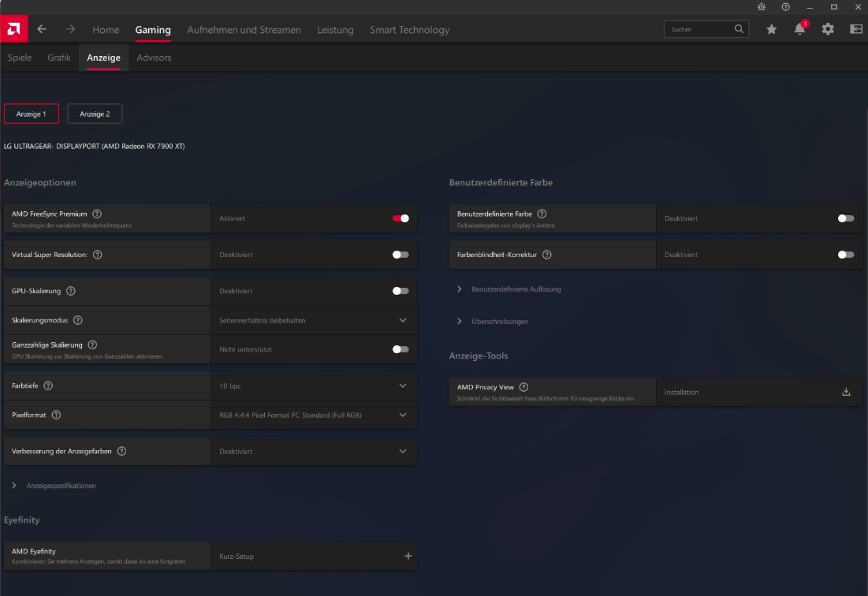Select the Anzeige 2 button
The height and width of the screenshot is (596, 868).
(x=95, y=114)
